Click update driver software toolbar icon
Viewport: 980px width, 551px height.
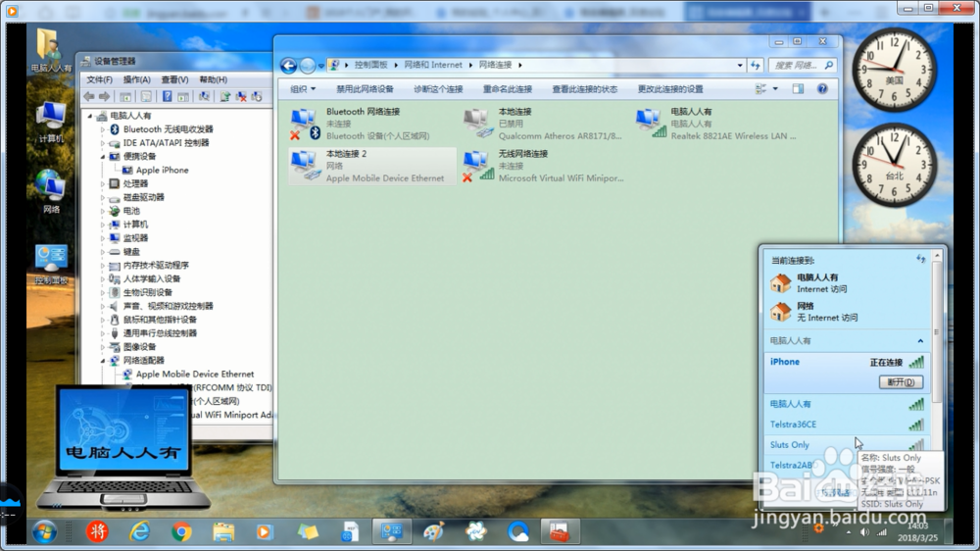[225, 96]
